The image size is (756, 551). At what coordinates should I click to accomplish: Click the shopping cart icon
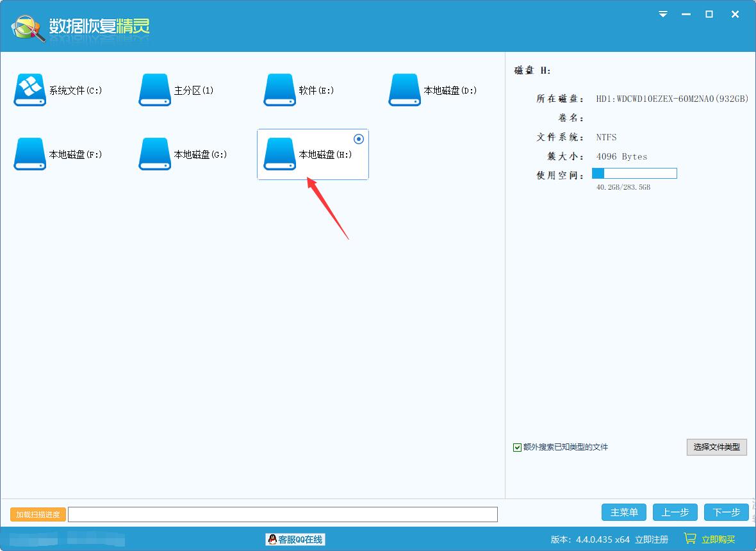690,538
